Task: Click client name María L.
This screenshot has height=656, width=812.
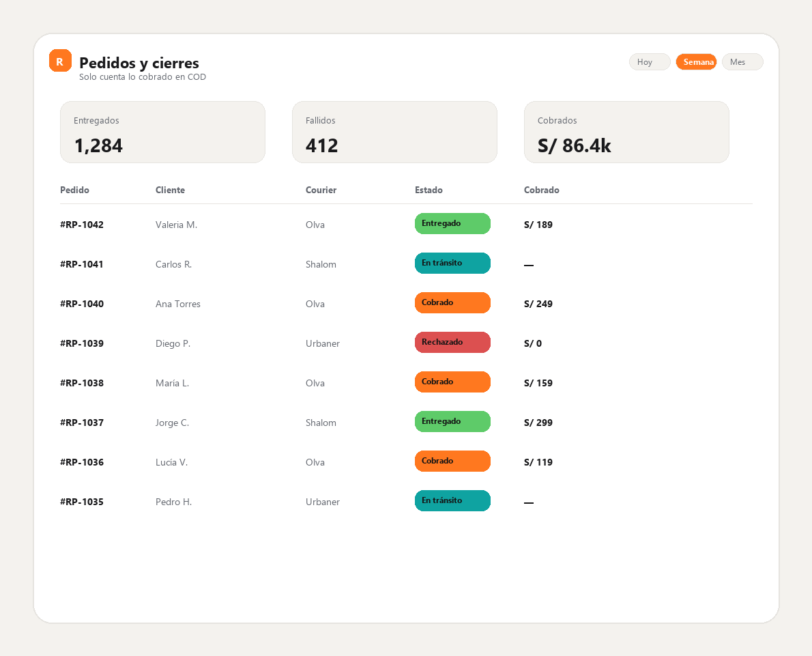Action: click(172, 384)
